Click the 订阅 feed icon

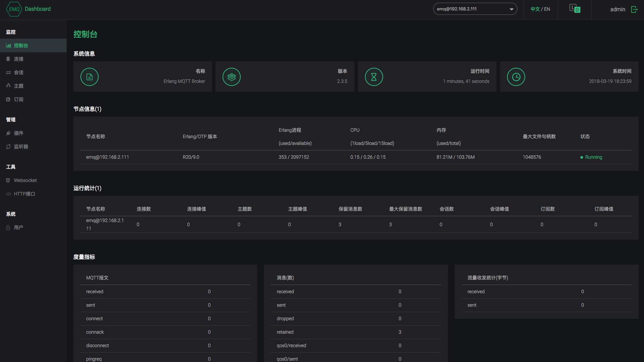click(x=8, y=99)
